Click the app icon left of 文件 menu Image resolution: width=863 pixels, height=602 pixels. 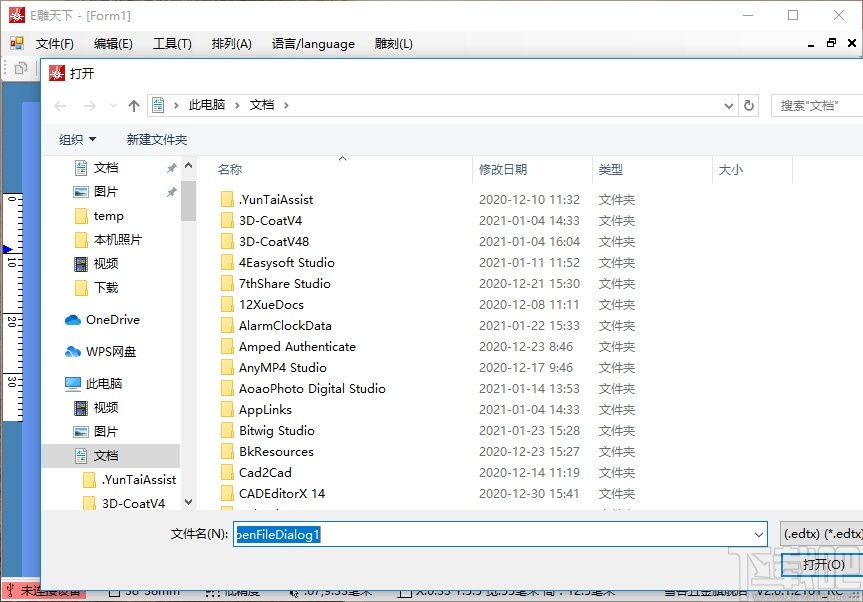[17, 43]
